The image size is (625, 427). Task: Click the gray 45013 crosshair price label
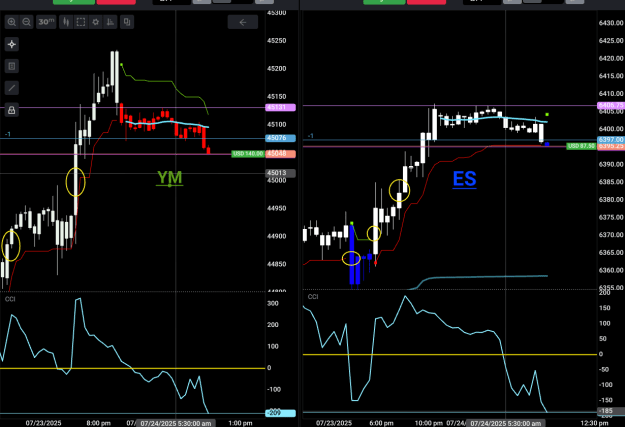281,173
